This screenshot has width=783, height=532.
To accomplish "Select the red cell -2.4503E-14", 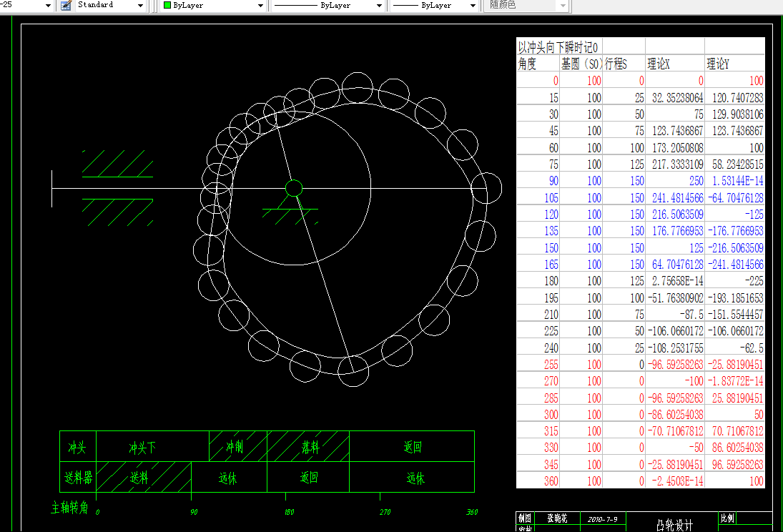I will point(675,481).
